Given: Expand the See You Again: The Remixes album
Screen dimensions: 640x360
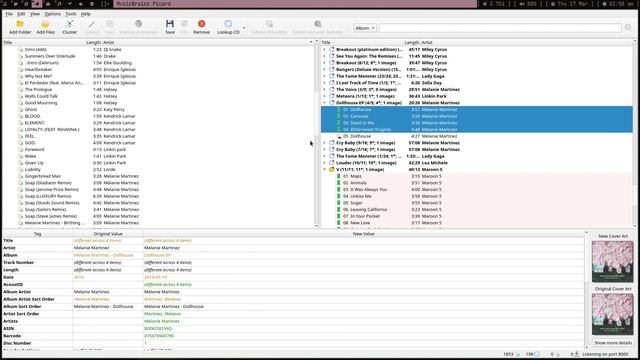Looking at the screenshot, I should click(x=324, y=56).
